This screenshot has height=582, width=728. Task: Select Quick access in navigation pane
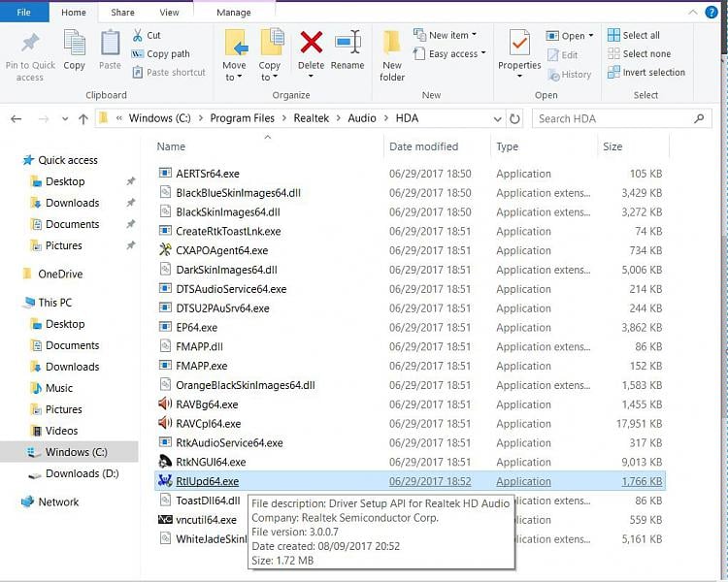point(60,160)
